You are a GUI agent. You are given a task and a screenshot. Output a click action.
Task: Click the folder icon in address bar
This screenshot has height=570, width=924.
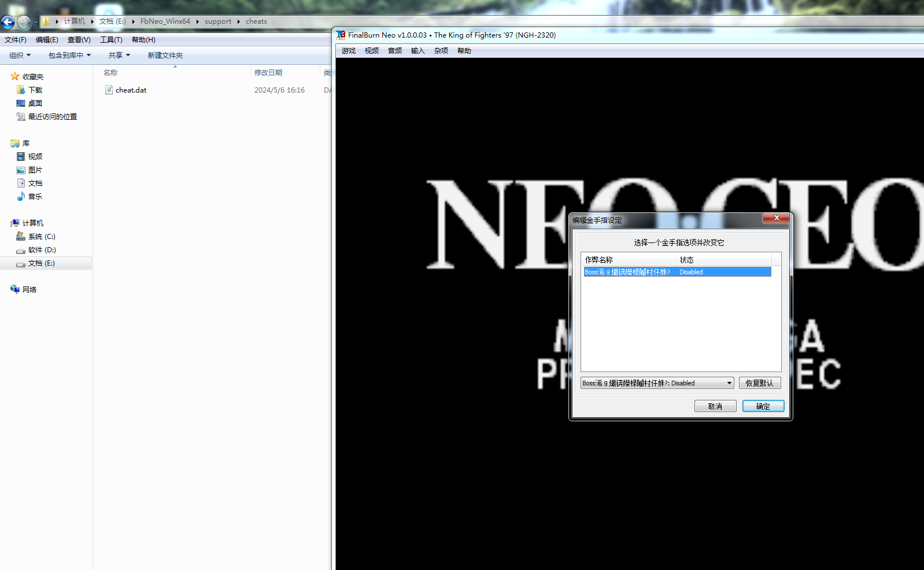coord(46,21)
